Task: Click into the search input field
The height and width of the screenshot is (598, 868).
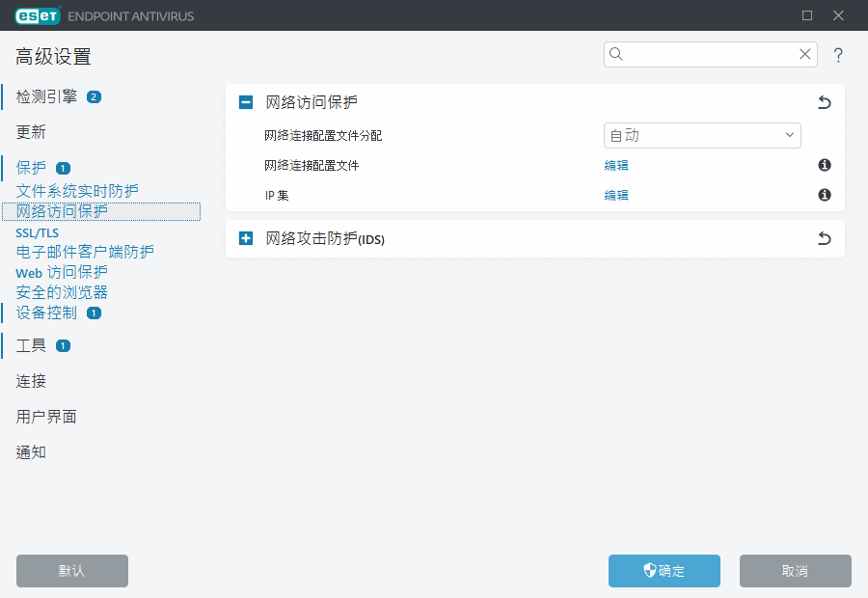Action: pyautogui.click(x=709, y=55)
